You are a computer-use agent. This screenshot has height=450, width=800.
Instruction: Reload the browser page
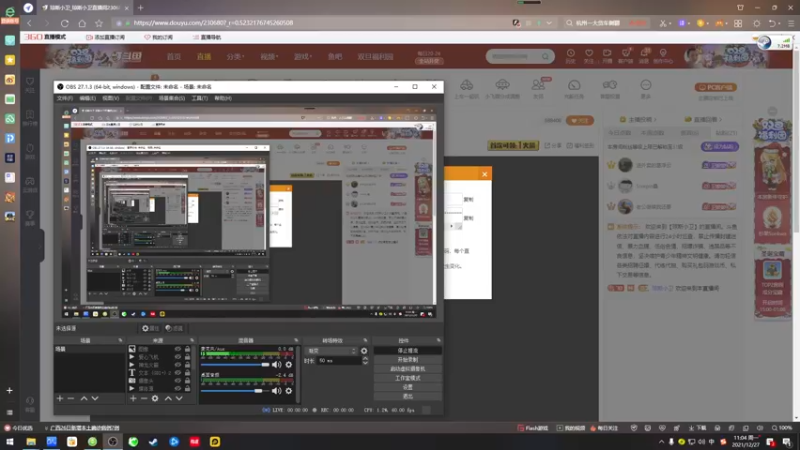pyautogui.click(x=65, y=23)
